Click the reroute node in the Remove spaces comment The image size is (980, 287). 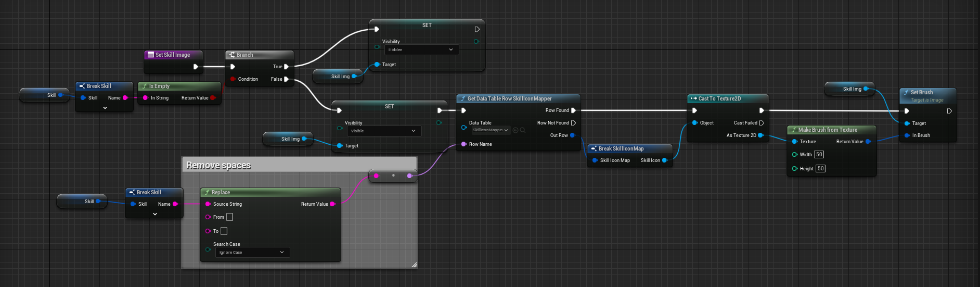click(393, 176)
